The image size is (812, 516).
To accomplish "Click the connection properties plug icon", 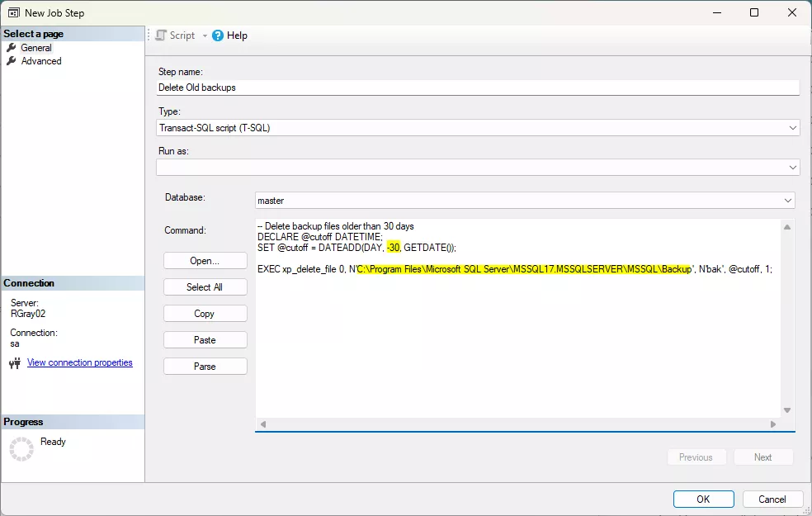I will (15, 363).
